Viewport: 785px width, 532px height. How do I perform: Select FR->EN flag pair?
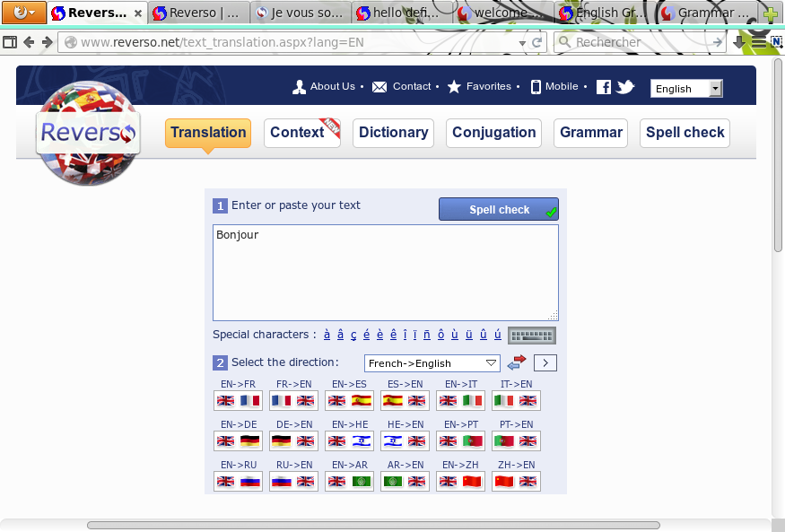[293, 400]
